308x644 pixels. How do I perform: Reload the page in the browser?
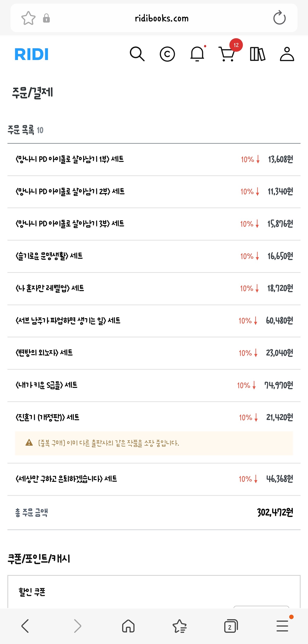pos(279,18)
